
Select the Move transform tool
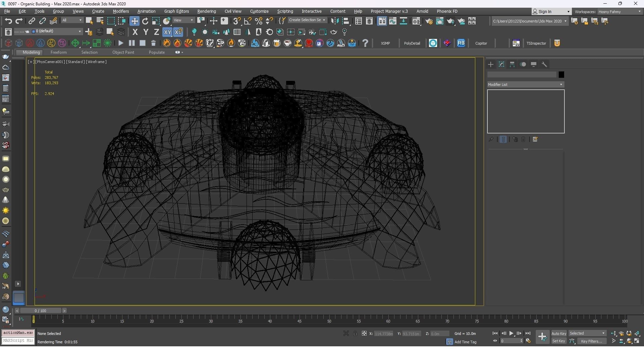coord(134,21)
